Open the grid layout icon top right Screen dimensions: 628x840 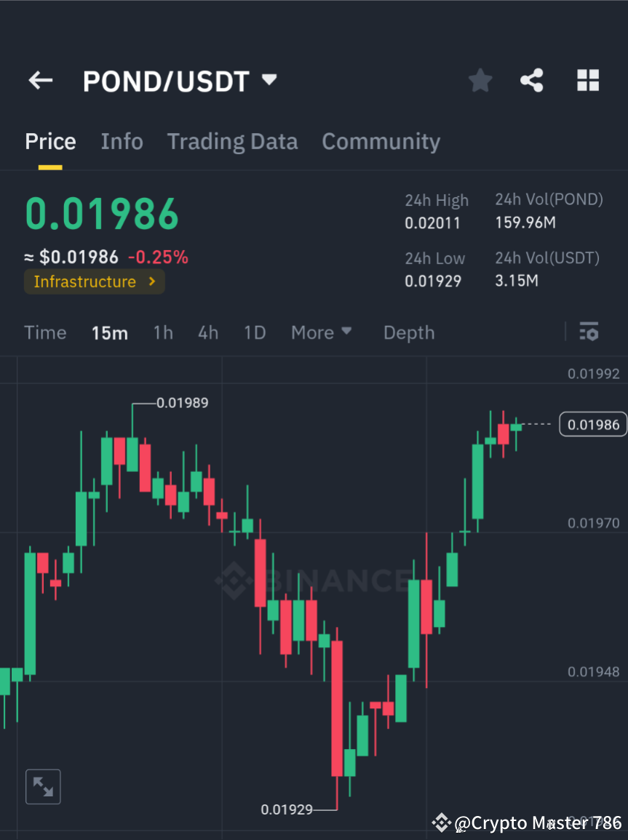pos(587,80)
